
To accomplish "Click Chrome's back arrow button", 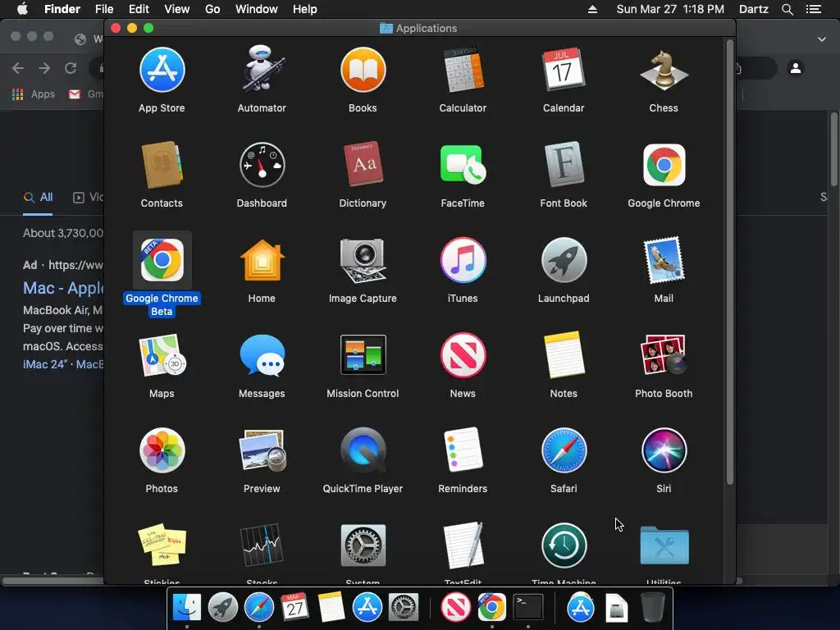I will click(18, 68).
